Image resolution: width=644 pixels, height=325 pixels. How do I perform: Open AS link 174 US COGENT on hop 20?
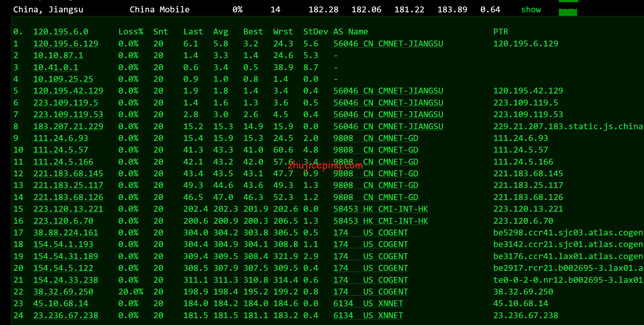371,268
